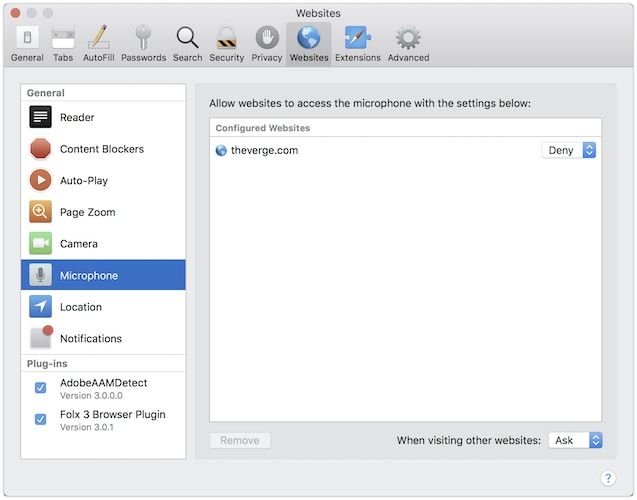Open AutoFill preferences with pencil icon
The image size is (637, 500).
coord(98,43)
